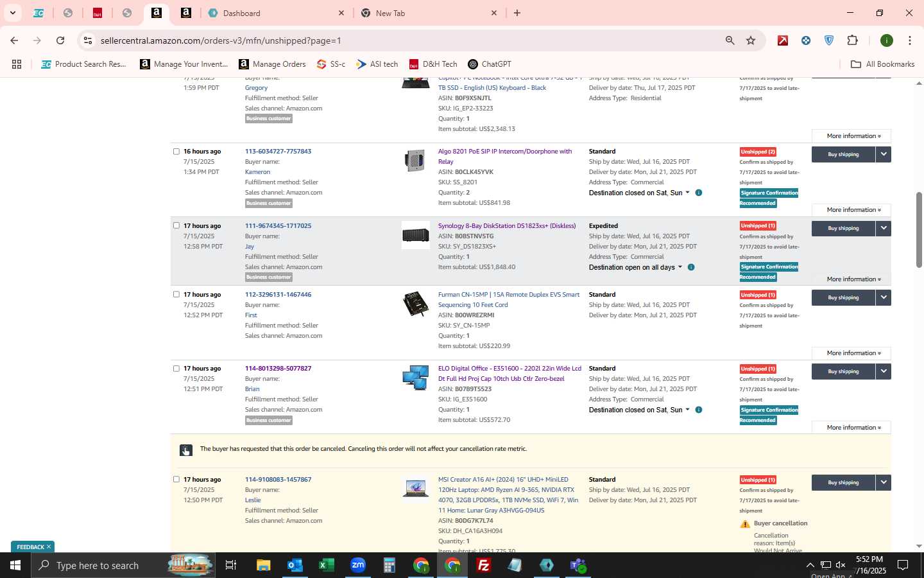
Task: Expand More information for ELO Digital Office order
Action: click(851, 428)
